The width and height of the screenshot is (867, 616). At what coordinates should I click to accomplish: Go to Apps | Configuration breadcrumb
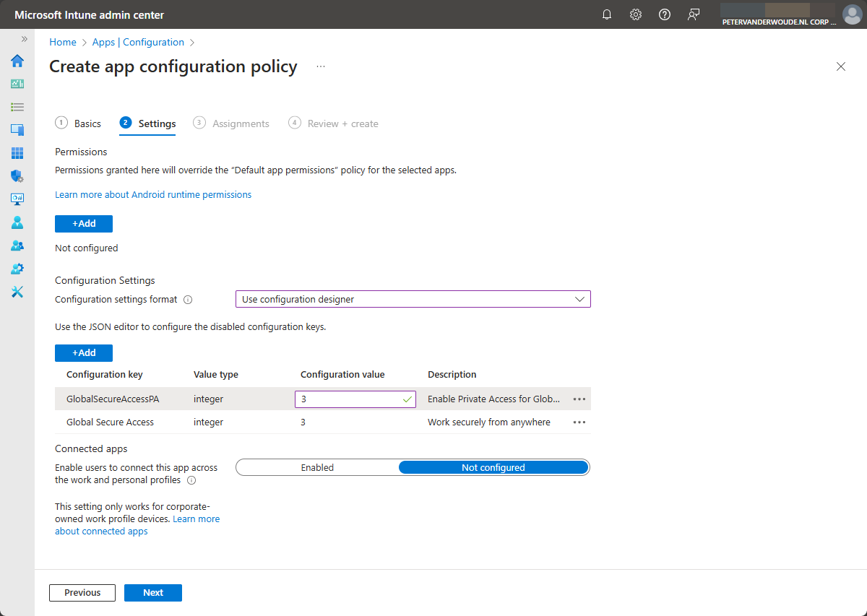click(x=138, y=43)
